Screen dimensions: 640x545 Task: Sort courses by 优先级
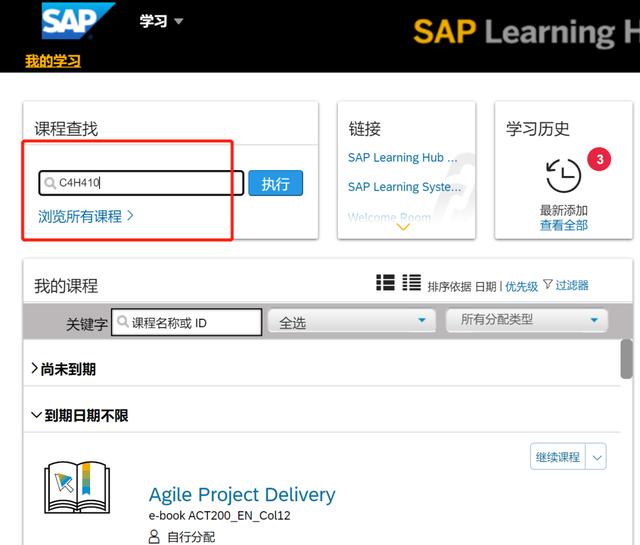coord(522,287)
